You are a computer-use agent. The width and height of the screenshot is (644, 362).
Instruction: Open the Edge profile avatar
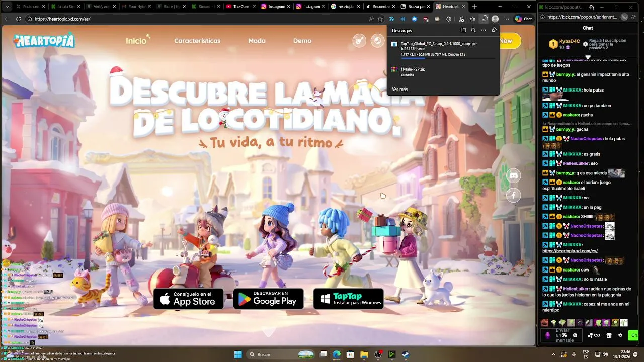tap(495, 19)
